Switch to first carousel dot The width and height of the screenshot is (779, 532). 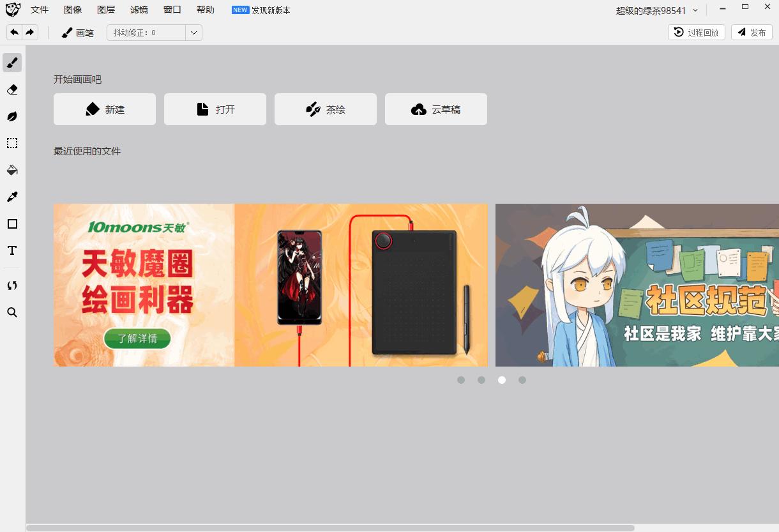pos(461,380)
